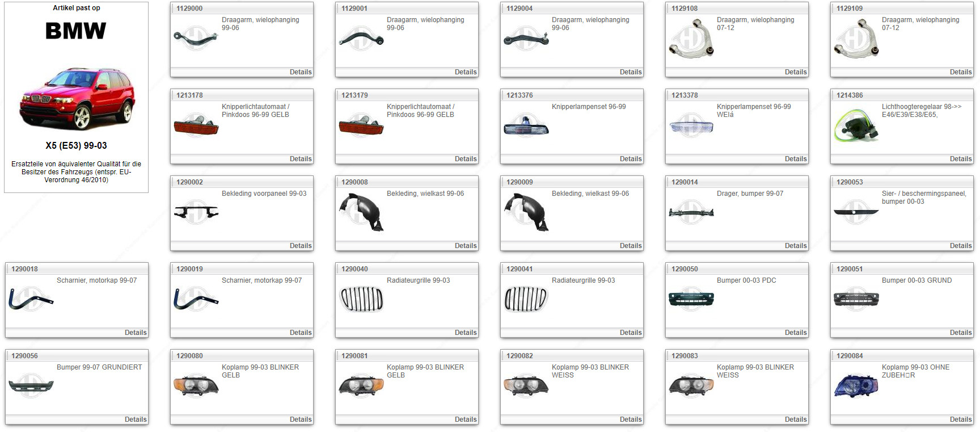Open Details for part 1290019

pyautogui.click(x=301, y=333)
